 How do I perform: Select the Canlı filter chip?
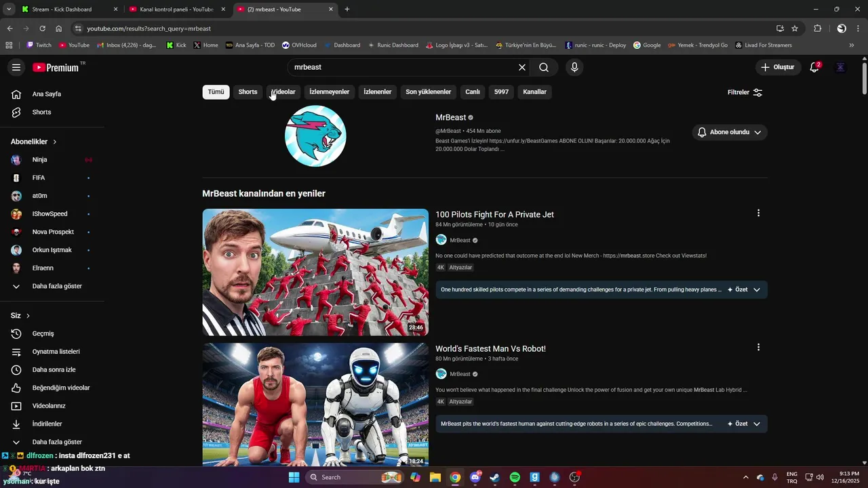click(x=473, y=92)
